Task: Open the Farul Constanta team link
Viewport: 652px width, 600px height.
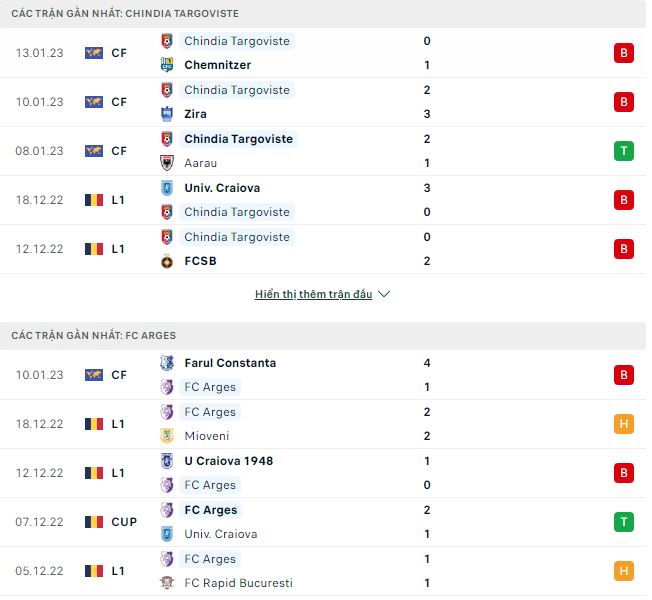Action: click(230, 363)
